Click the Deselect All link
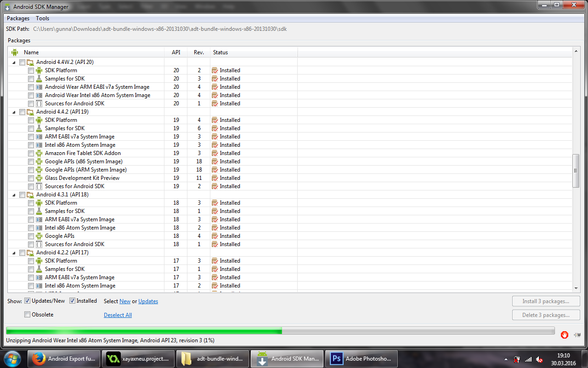This screenshot has width=588, height=368. (118, 315)
